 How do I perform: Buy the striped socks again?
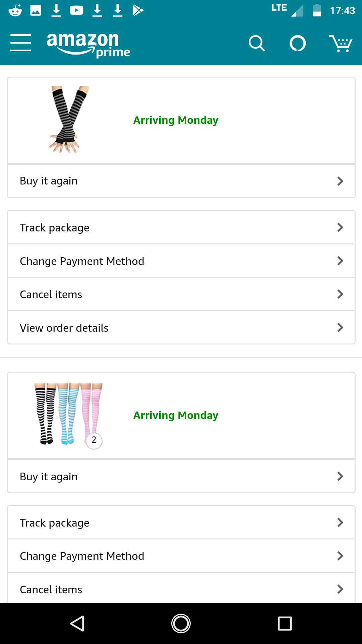(181, 477)
